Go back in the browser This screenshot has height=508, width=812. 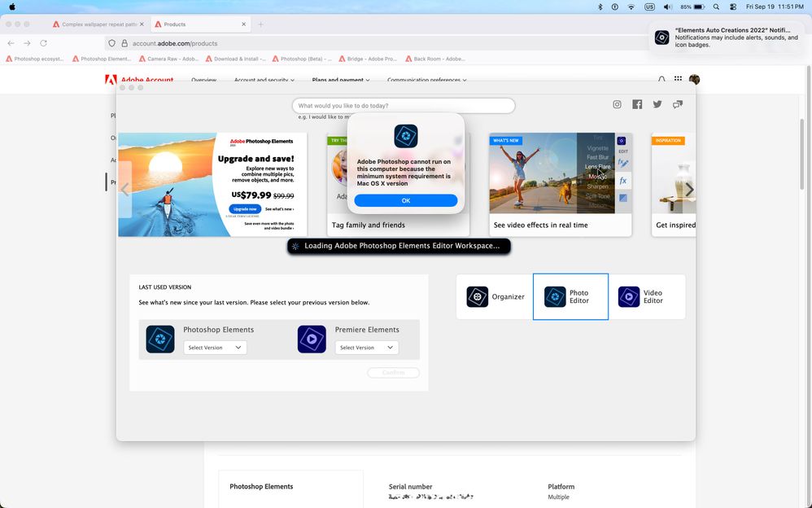[x=11, y=43]
